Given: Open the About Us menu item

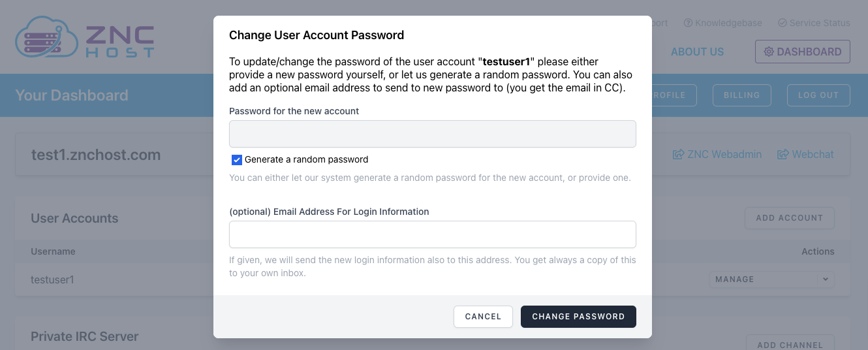Looking at the screenshot, I should click(x=697, y=52).
